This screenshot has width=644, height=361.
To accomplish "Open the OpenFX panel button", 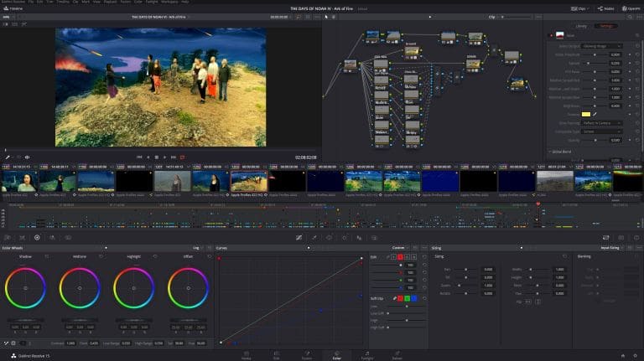I will tap(631, 8).
